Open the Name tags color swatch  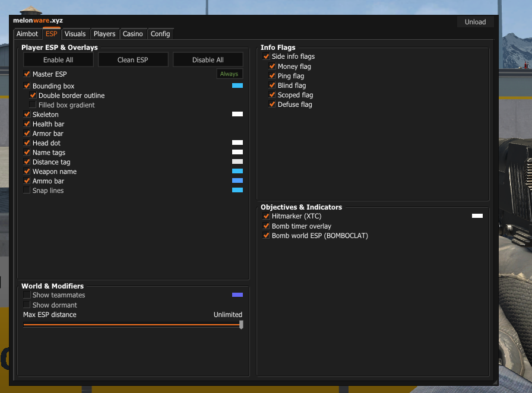[x=237, y=152]
